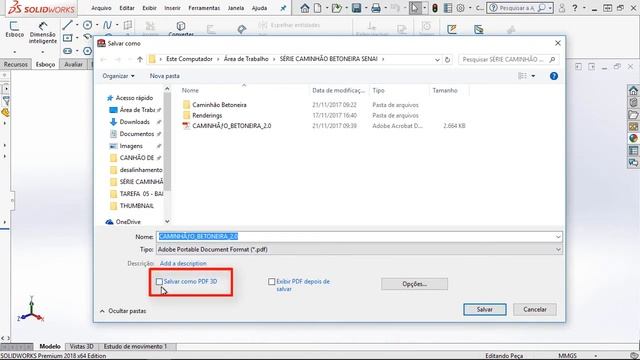Open the Opções... export settings
The height and width of the screenshot is (360, 640).
pos(414,284)
